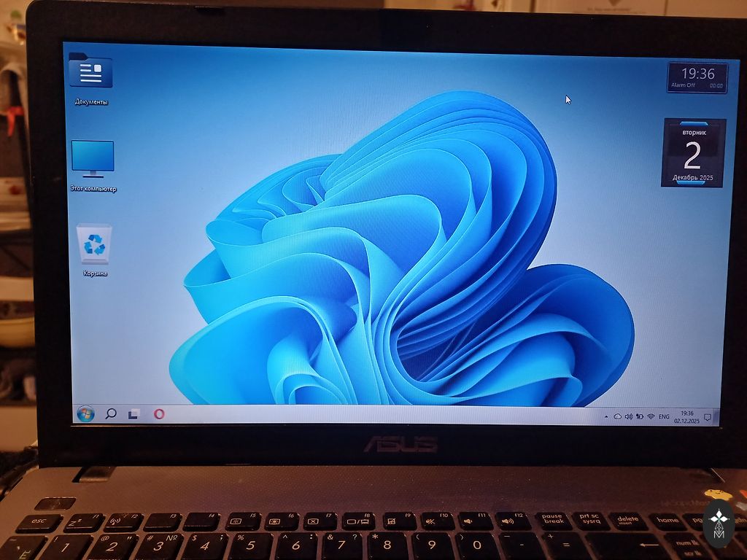The width and height of the screenshot is (747, 560).
Task: Open taskbar clock and date flyout
Action: [x=686, y=417]
